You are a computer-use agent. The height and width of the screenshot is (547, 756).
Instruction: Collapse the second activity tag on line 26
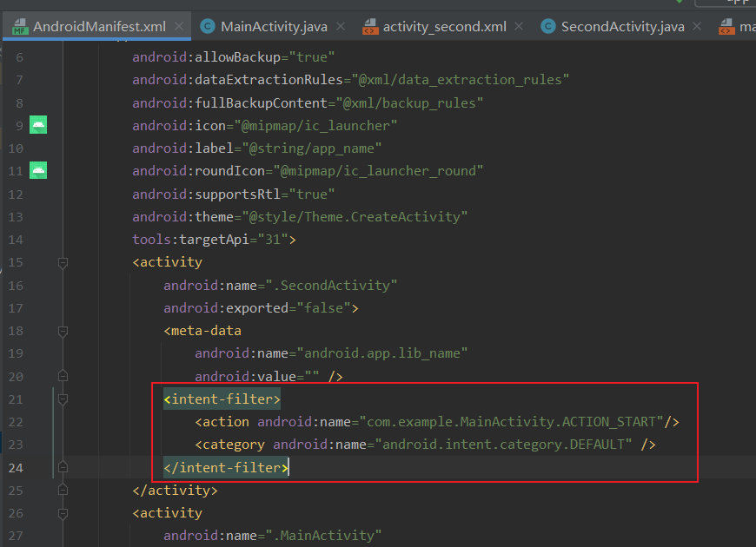pyautogui.click(x=63, y=512)
